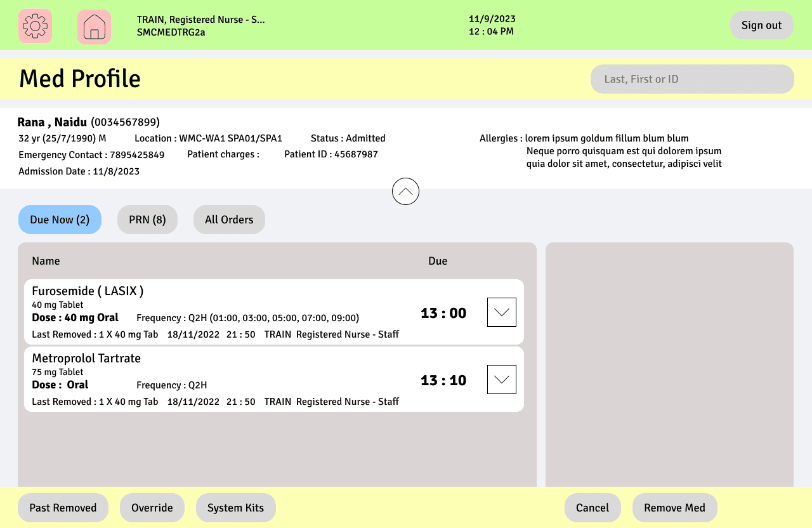Click the Name column header
Screen dimensions: 812x528
pos(46,261)
